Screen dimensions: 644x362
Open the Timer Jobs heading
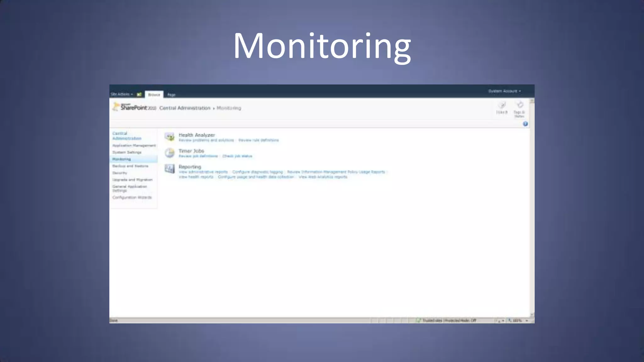[x=191, y=151]
